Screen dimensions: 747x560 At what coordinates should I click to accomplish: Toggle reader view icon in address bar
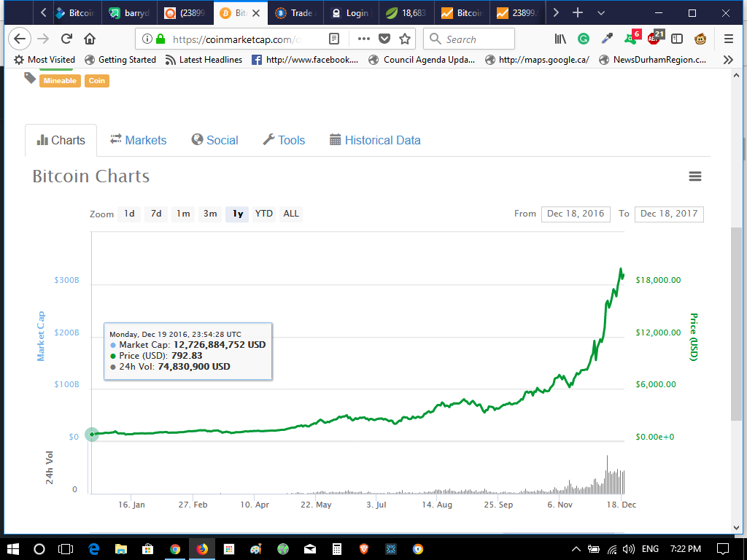click(334, 39)
